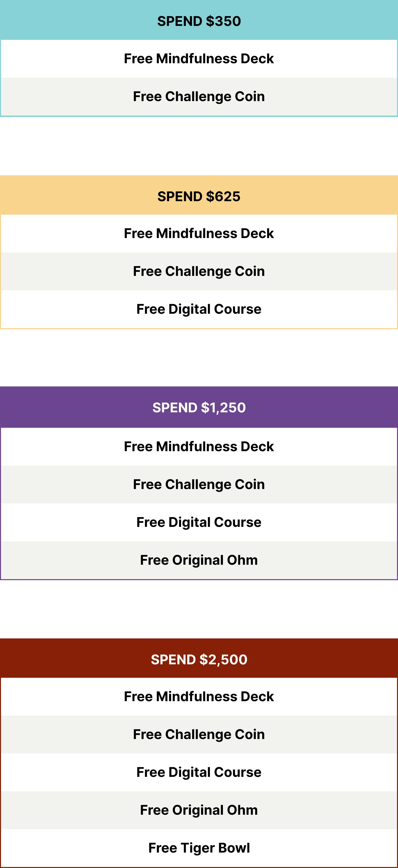Click Free Challenge Coin in $1,250 tier
Image resolution: width=398 pixels, height=868 pixels.
pyautogui.click(x=199, y=484)
